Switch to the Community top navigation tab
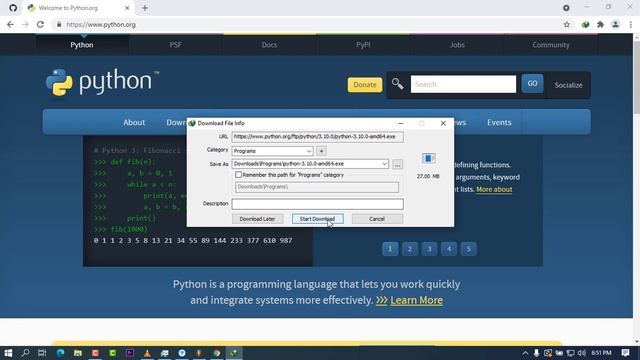 tap(551, 45)
